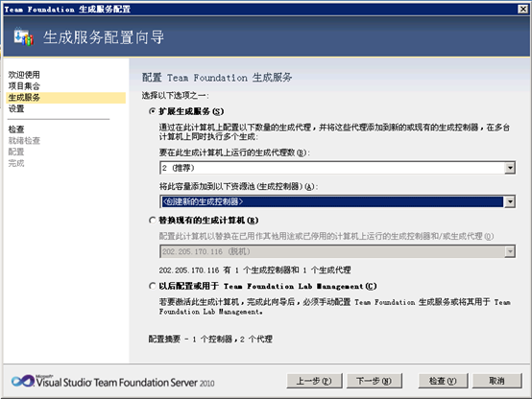The image size is (532, 399).
Task: Click the 将此容量添加到以下资源池 label
Action: point(238,186)
